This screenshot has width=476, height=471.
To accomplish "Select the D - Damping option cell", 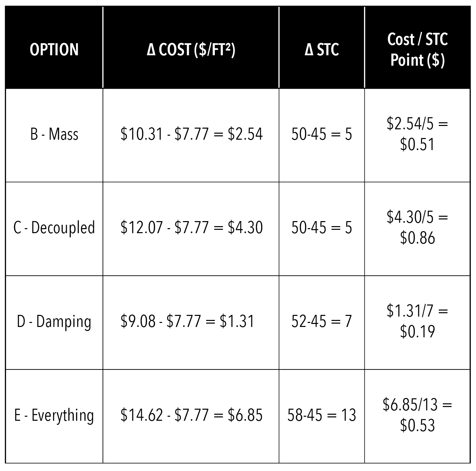I will click(54, 322).
